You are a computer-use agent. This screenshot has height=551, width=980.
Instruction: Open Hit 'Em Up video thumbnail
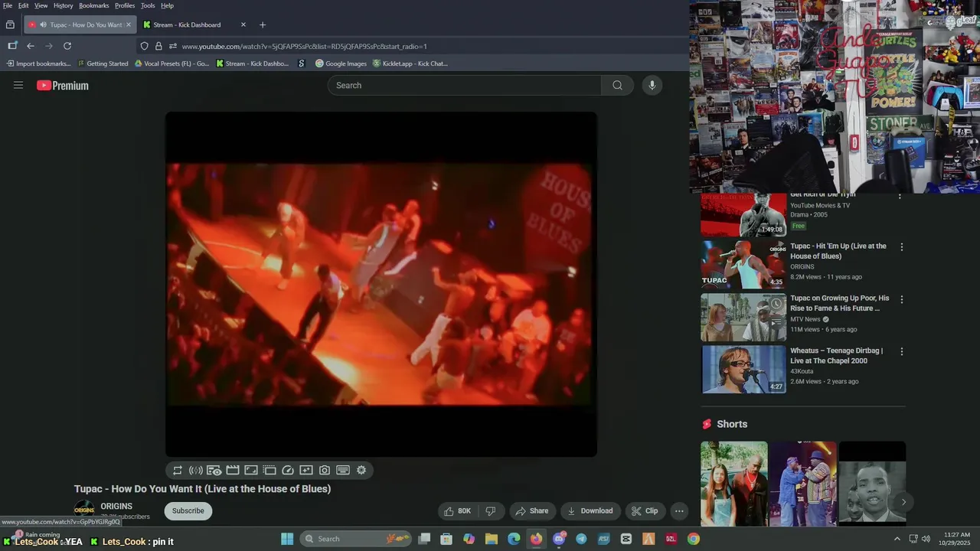click(x=743, y=265)
